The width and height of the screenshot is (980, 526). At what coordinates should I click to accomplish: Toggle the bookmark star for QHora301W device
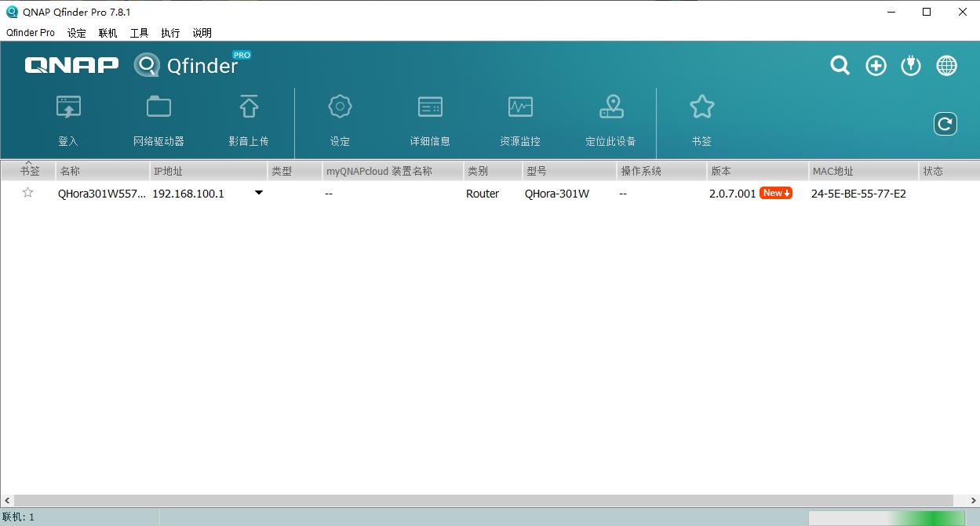[x=27, y=192]
